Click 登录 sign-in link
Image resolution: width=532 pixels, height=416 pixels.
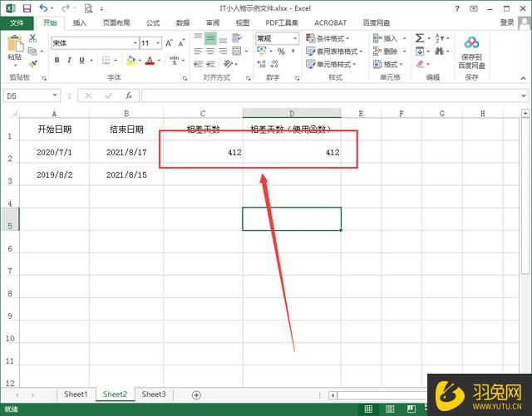point(507,22)
